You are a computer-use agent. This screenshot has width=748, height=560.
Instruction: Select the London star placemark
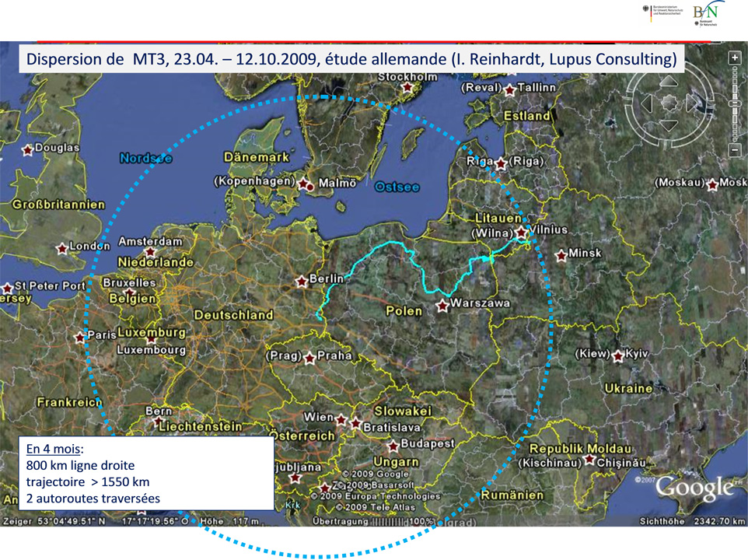[62, 249]
